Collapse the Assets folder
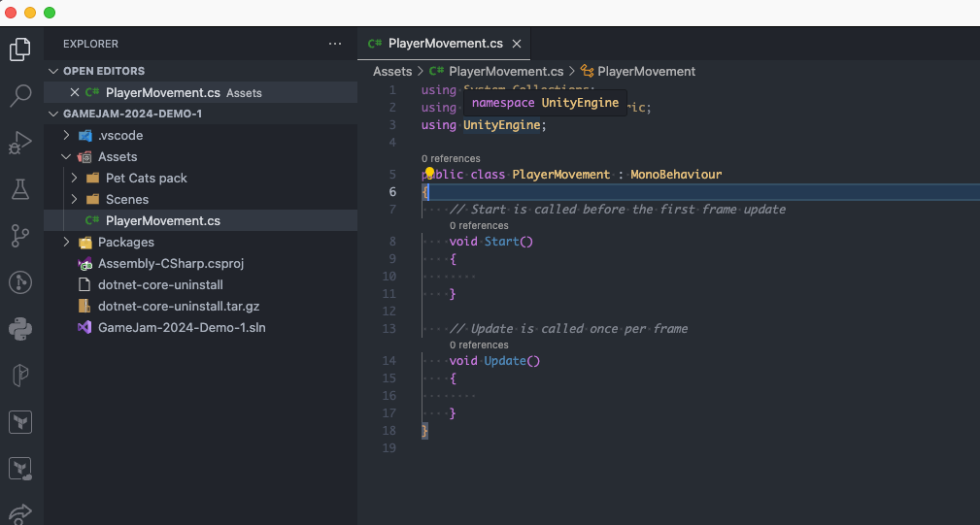The width and height of the screenshot is (980, 525). pos(66,157)
